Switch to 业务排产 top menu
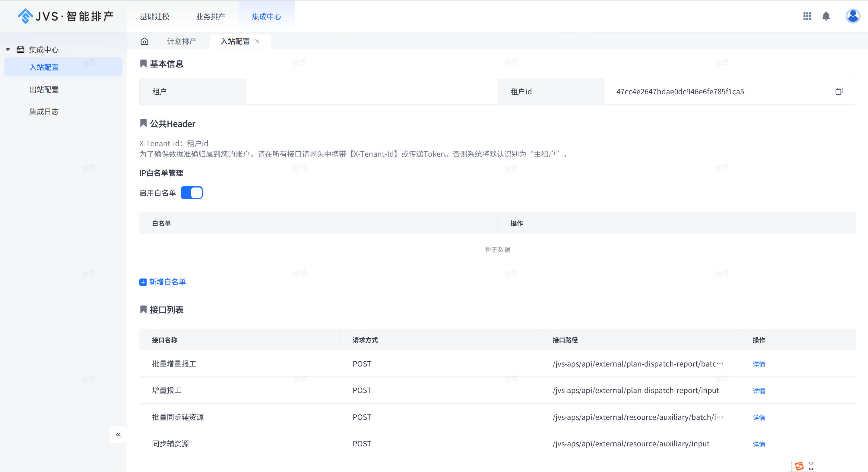Image resolution: width=868 pixels, height=472 pixels. 211,17
